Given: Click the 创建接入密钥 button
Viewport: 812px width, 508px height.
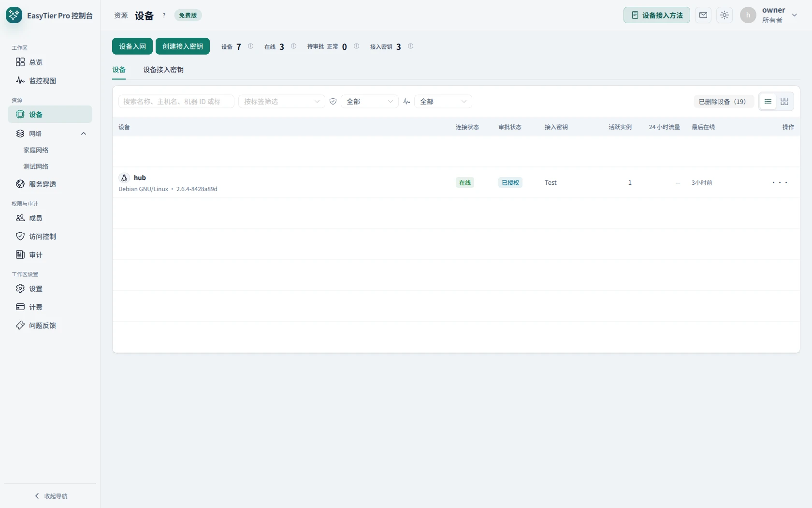Looking at the screenshot, I should pos(183,46).
